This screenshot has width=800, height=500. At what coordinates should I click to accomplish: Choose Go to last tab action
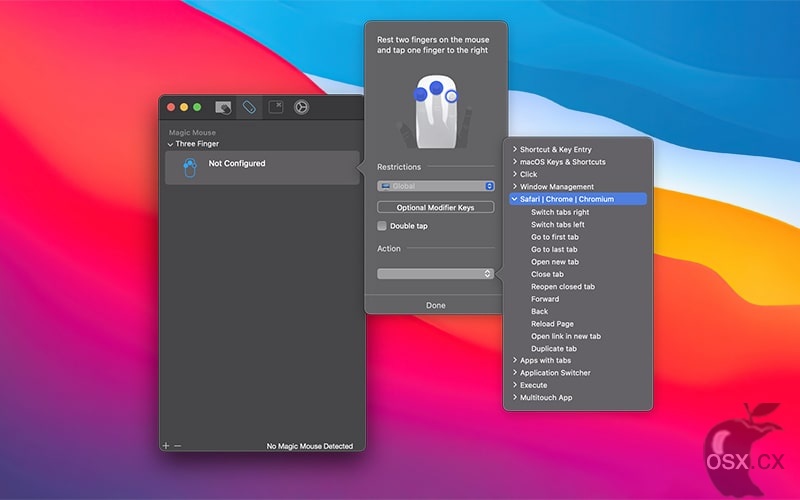pos(554,249)
